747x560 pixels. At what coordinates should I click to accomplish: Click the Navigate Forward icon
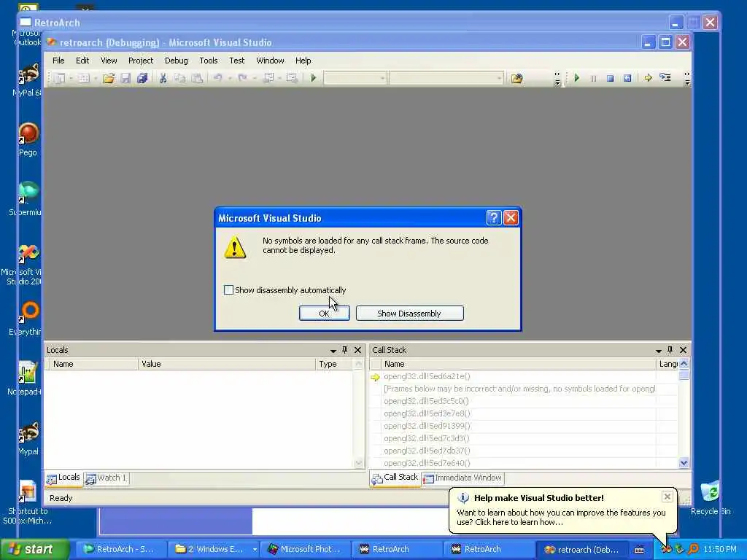(292, 77)
